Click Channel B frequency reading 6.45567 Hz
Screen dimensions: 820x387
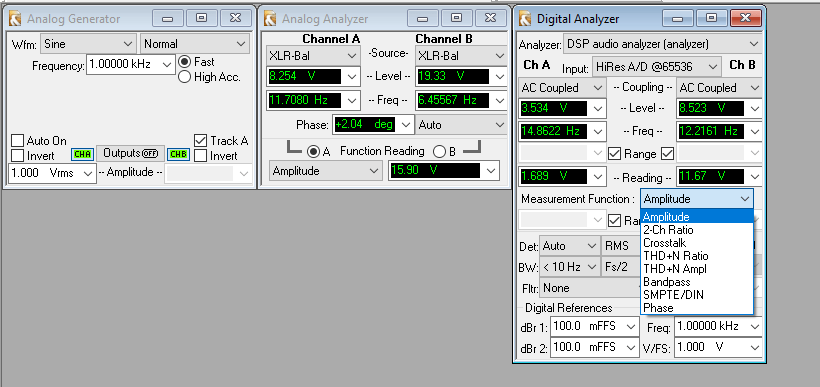click(453, 100)
